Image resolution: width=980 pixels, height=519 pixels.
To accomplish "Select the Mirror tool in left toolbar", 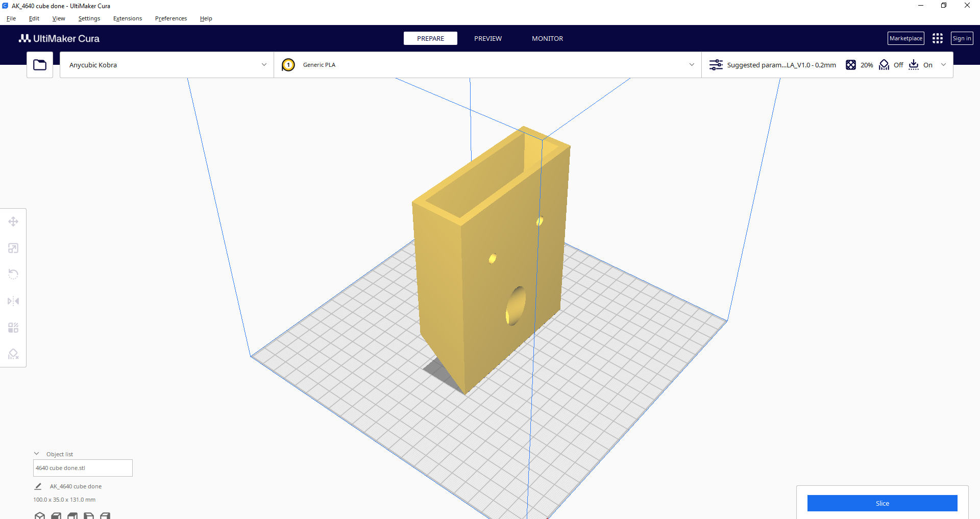I will (x=13, y=301).
